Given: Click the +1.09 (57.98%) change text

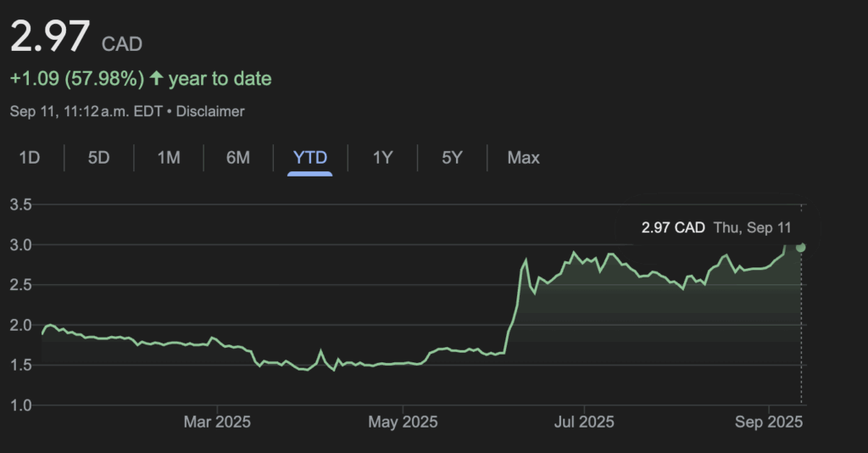Looking at the screenshot, I should [76, 79].
